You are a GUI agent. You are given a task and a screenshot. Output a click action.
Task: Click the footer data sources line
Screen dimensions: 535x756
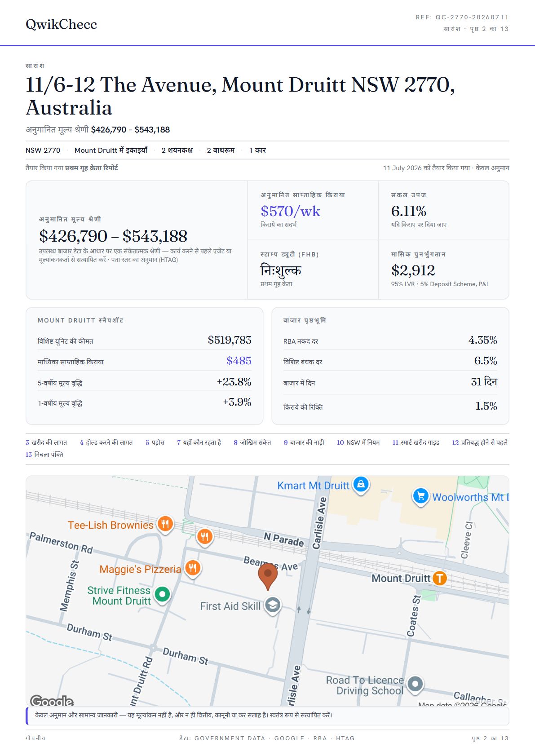tap(267, 738)
